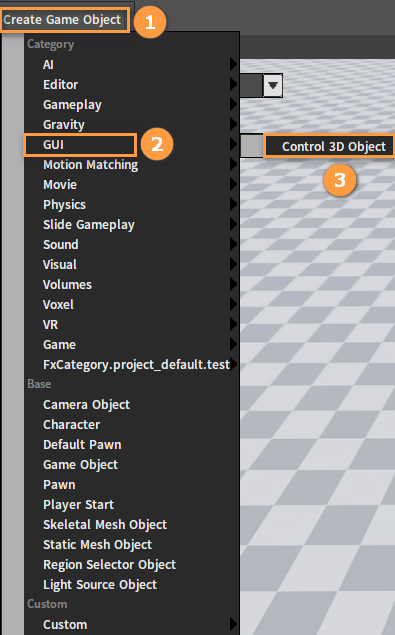Open the Create Game Object menu
Screen dimensions: 395x635
pyautogui.click(x=62, y=19)
